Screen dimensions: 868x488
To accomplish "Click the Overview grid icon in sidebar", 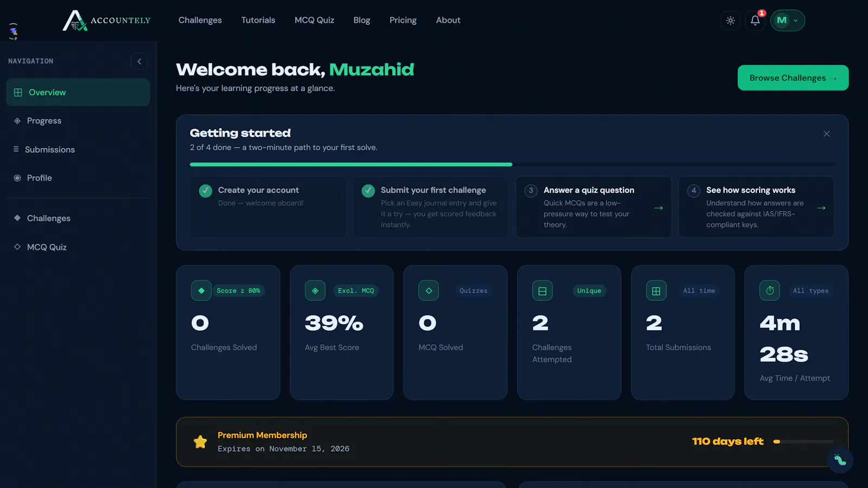I will tap(18, 92).
